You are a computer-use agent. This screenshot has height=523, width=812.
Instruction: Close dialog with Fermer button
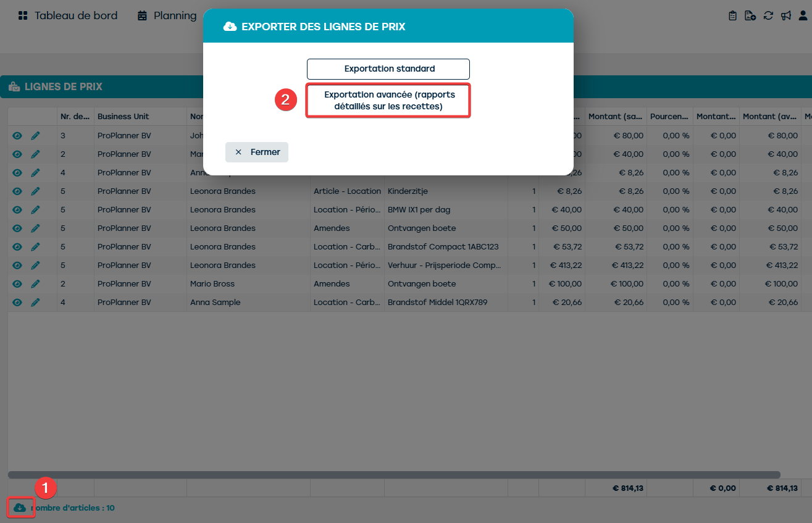257,152
